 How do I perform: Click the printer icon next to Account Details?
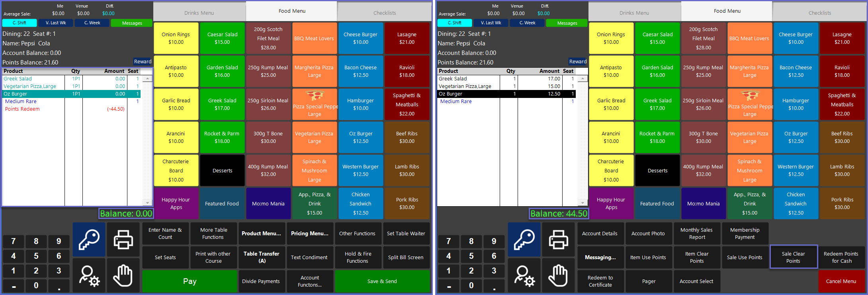pyautogui.click(x=558, y=239)
